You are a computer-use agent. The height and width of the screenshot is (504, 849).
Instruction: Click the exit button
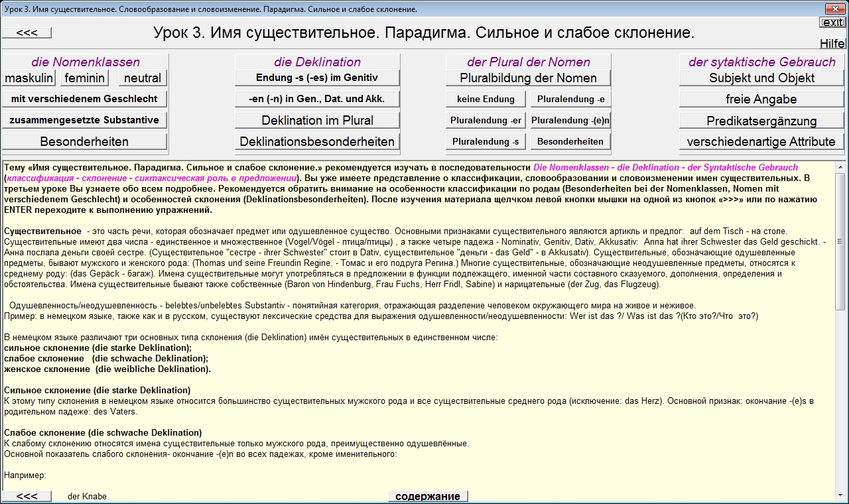pyautogui.click(x=832, y=23)
